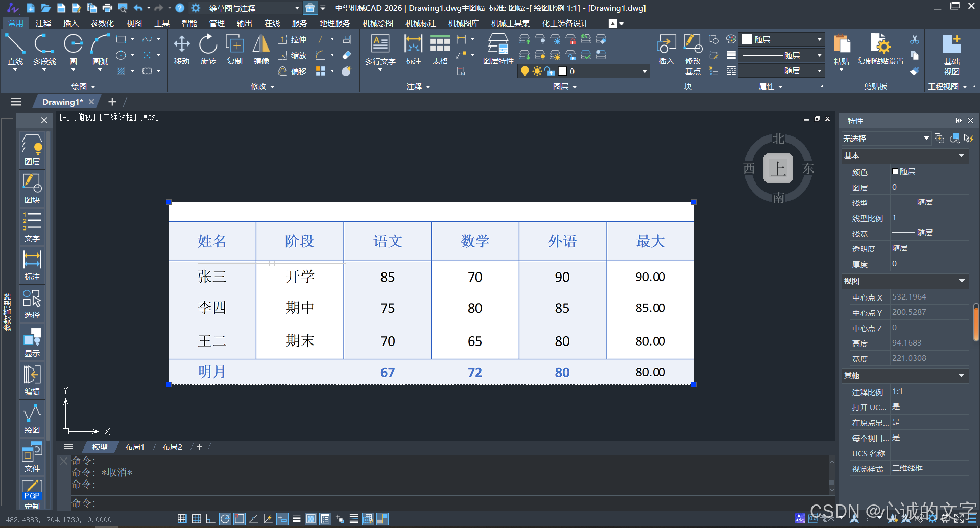This screenshot has height=528, width=980.
Task: Insert a Table (表格) from ribbon
Action: click(x=440, y=50)
